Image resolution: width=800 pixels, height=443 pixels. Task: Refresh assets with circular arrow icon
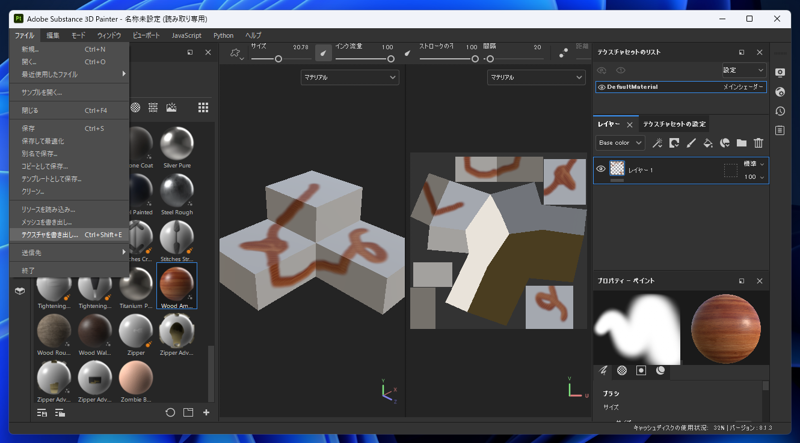tap(170, 412)
